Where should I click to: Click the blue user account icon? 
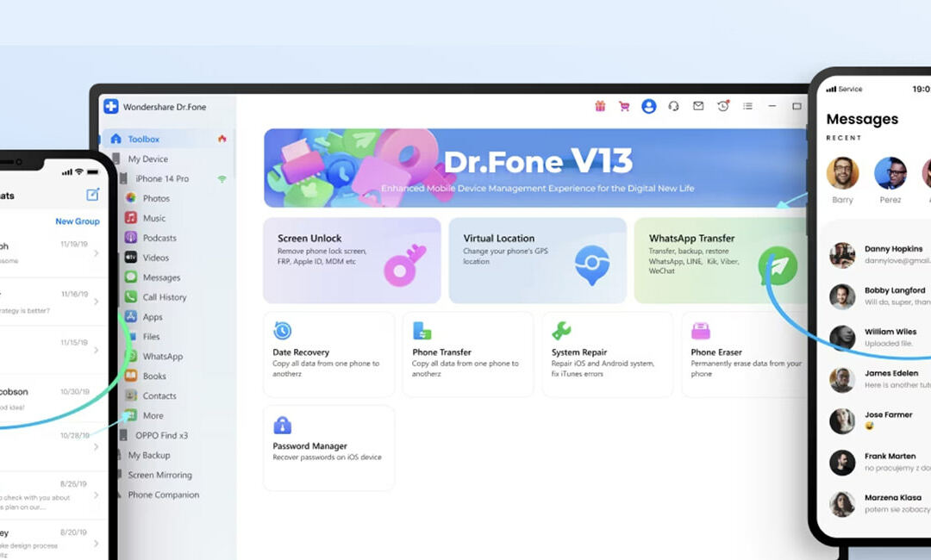(x=649, y=106)
